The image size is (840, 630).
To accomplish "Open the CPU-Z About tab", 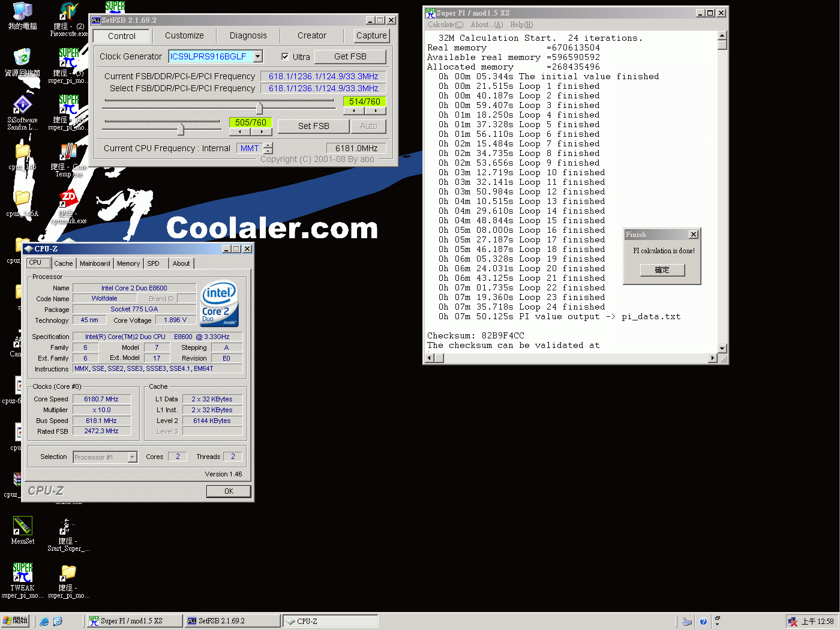I will click(181, 263).
